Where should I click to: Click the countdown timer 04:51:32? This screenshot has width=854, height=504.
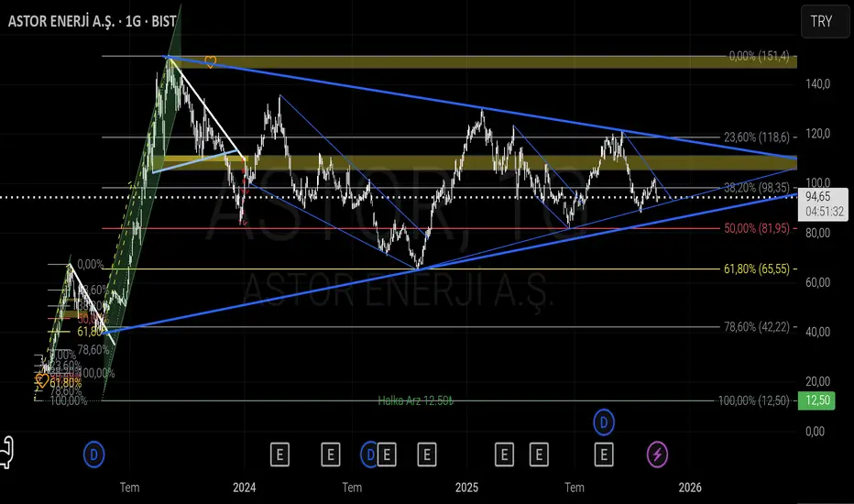[824, 212]
